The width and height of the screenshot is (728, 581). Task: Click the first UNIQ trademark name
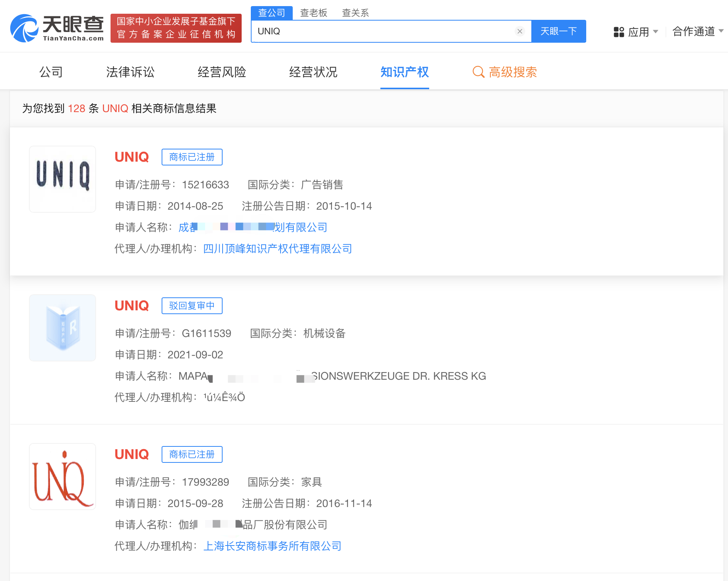coord(131,157)
